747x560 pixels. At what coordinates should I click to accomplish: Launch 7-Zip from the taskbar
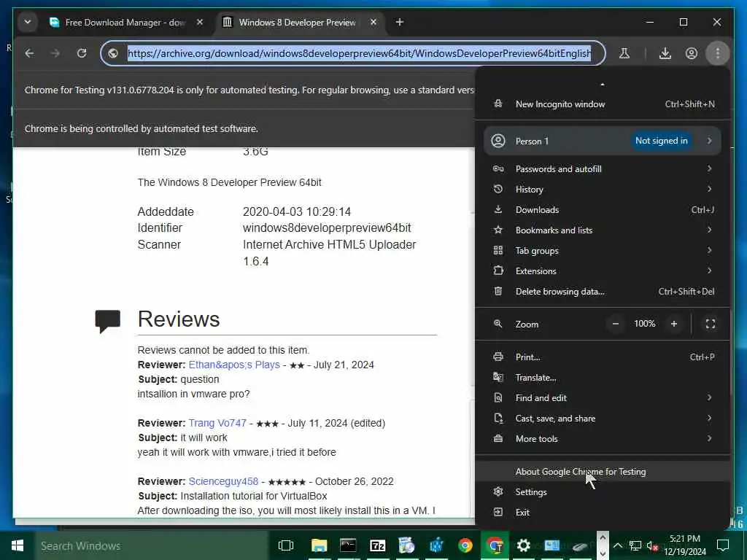377,545
